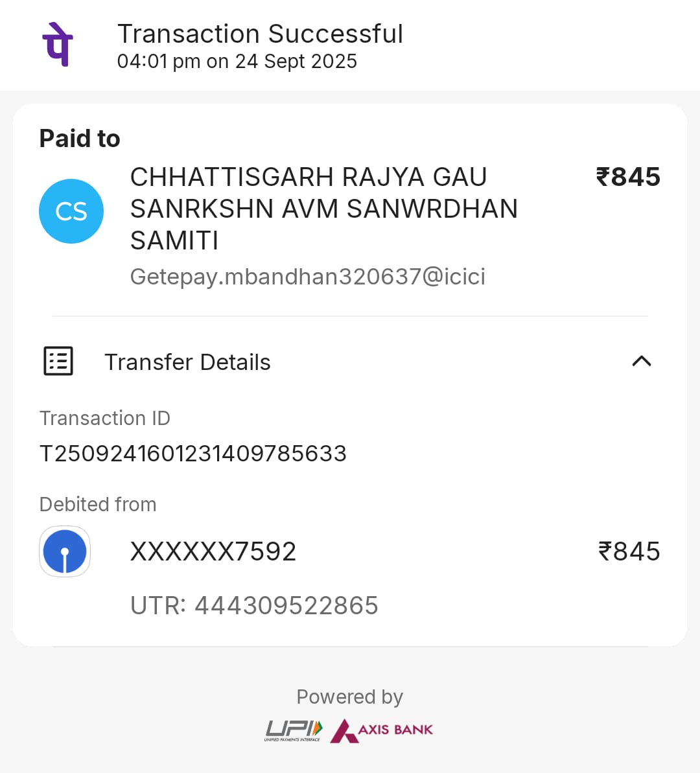The height and width of the screenshot is (773, 700).
Task: Click the timestamp 04:01 pm on 24 Sept 2025
Action: tap(237, 62)
